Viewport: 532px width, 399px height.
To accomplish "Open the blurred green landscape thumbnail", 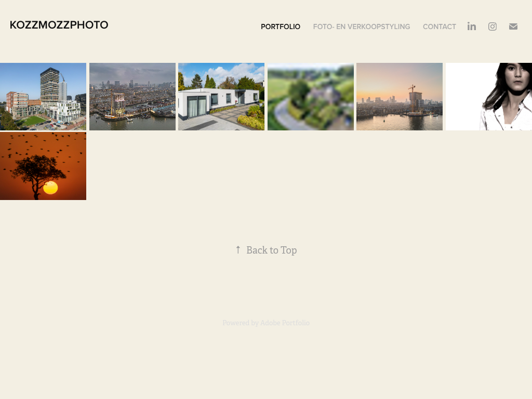I will pyautogui.click(x=311, y=96).
